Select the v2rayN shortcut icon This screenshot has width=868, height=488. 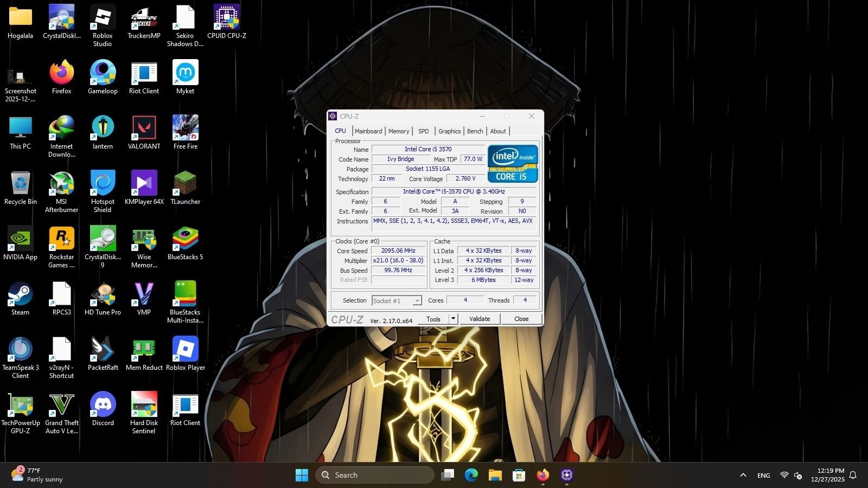[x=61, y=357]
